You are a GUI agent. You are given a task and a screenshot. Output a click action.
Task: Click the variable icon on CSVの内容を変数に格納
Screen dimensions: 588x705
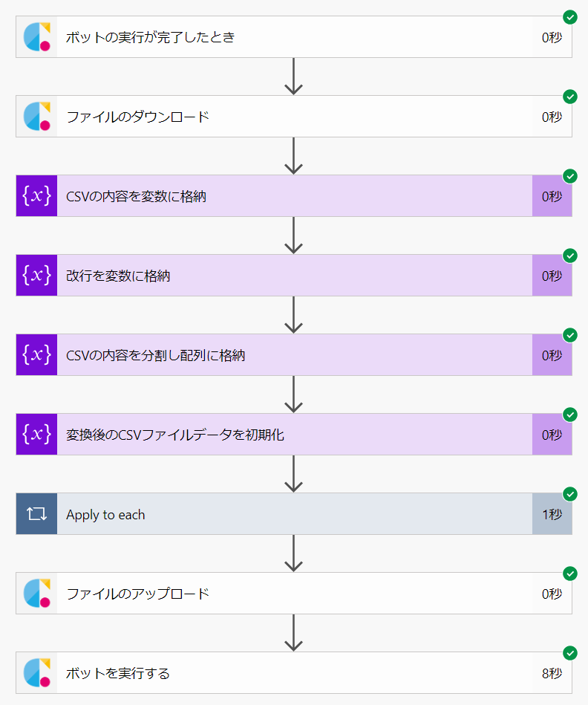[36, 196]
